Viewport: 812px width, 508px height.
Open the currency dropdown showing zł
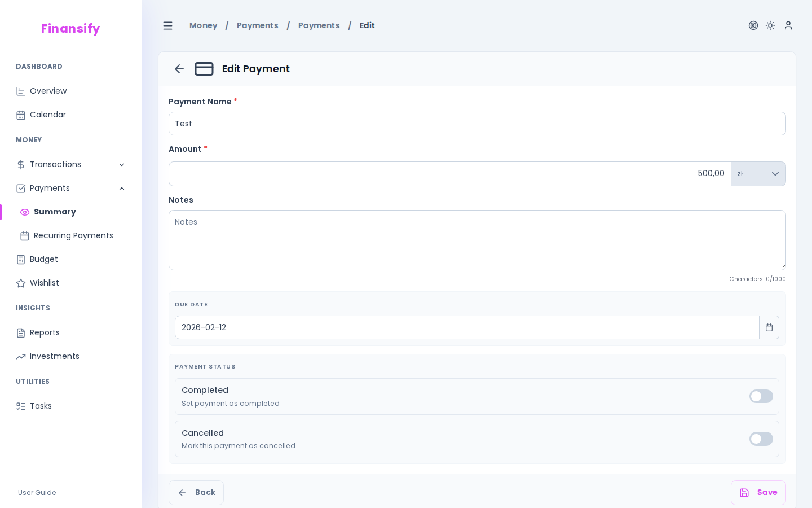(x=758, y=174)
